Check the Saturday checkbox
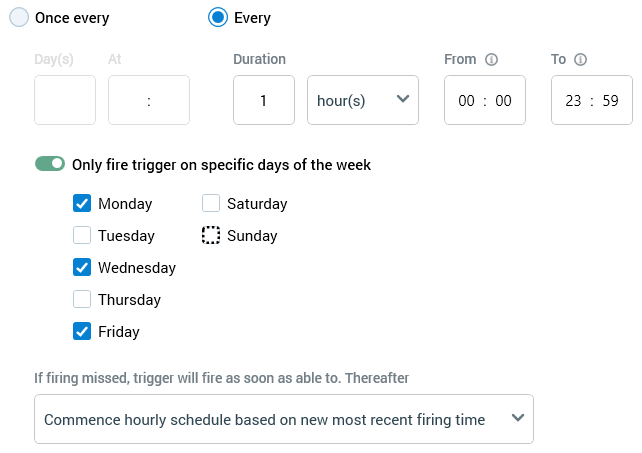 tap(211, 204)
